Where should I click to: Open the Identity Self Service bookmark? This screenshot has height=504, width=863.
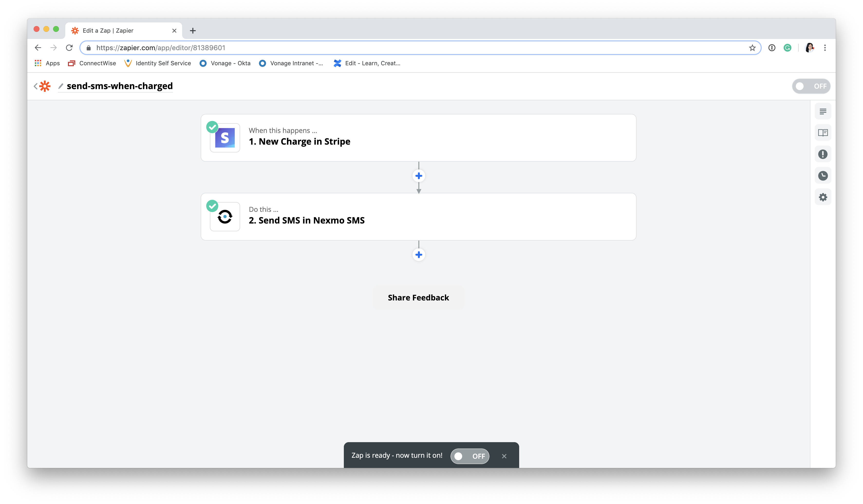158,63
